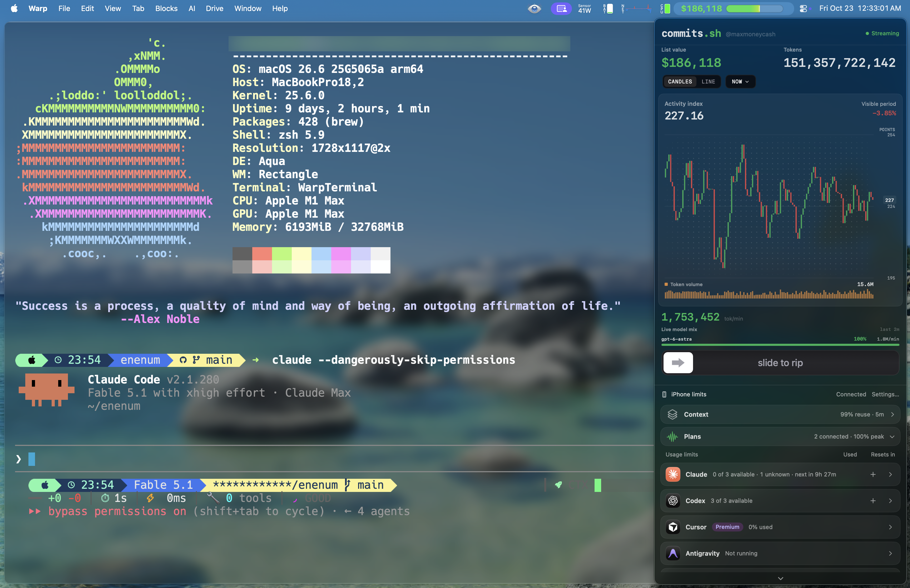Click the BAT battery meter icon

[x=608, y=8]
